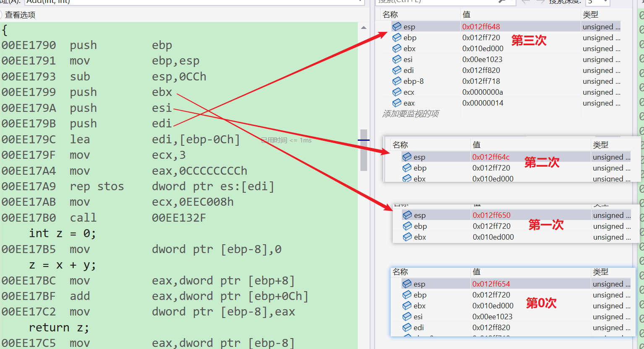Click the cube icon next to ebp value 0x012ff720 in top watch list
This screenshot has height=349, width=644.
click(x=397, y=37)
